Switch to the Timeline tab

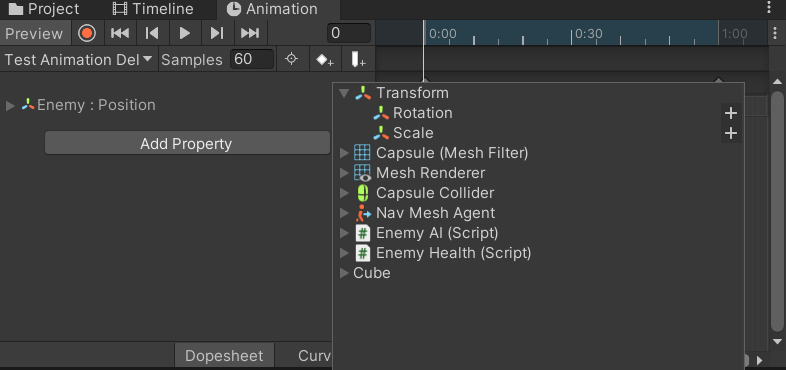click(152, 9)
